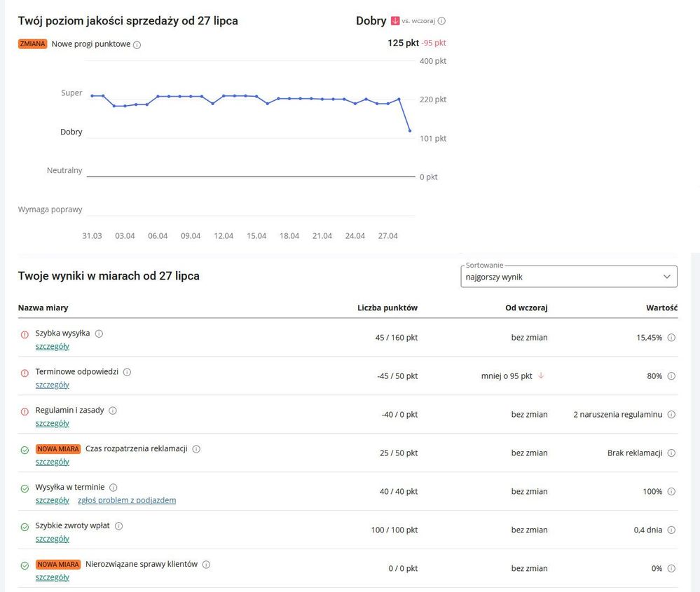Click info icon next to 'Czas rozpatrzenia reklamacji'
Screen dimensions: 700x592
pyautogui.click(x=196, y=448)
